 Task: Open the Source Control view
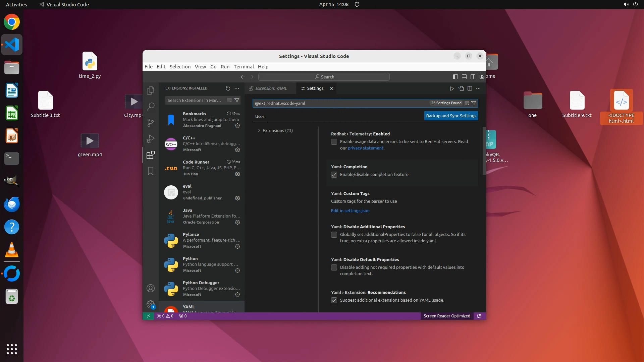coord(151,123)
